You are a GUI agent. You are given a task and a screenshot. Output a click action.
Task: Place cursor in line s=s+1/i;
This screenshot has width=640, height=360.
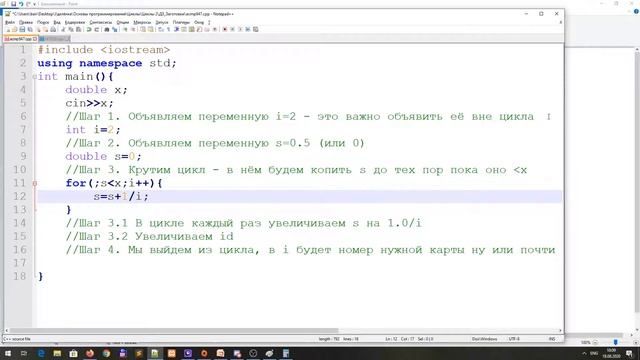(x=121, y=196)
